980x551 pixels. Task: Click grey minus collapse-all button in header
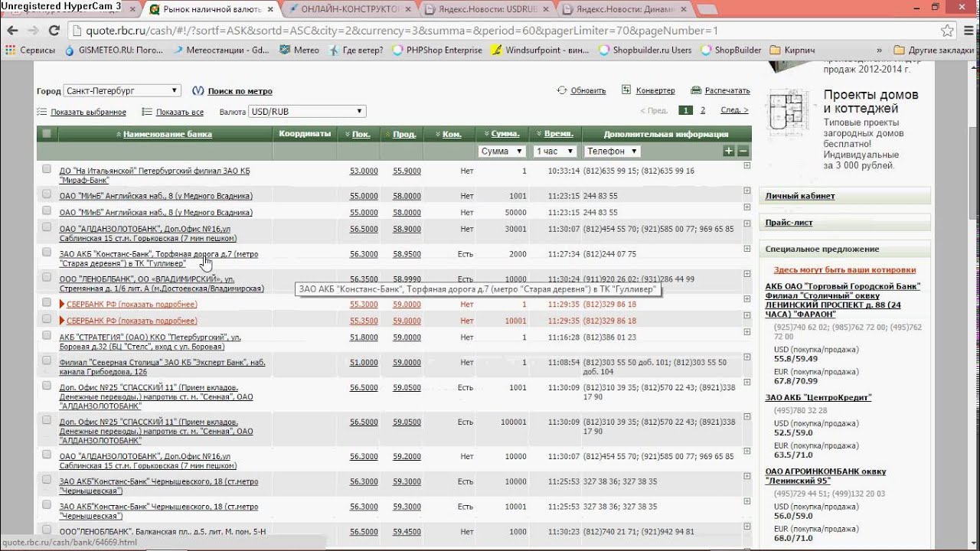click(742, 151)
